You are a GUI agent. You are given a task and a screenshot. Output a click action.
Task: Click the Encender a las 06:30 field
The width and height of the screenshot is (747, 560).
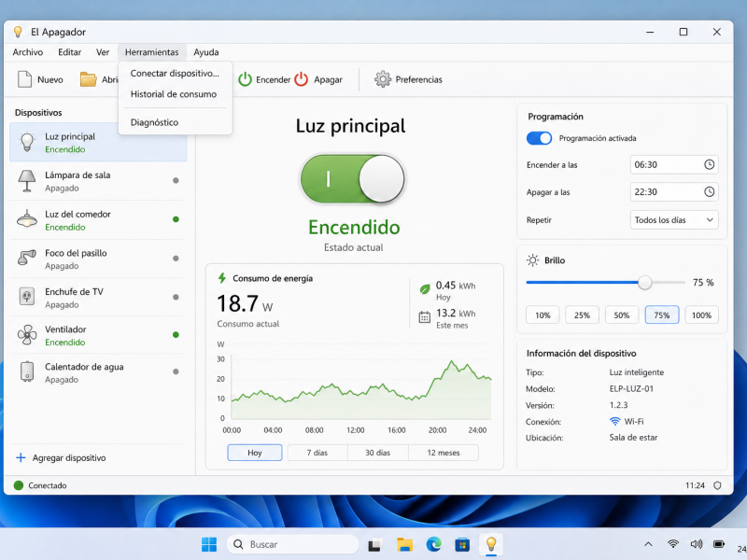(x=673, y=165)
